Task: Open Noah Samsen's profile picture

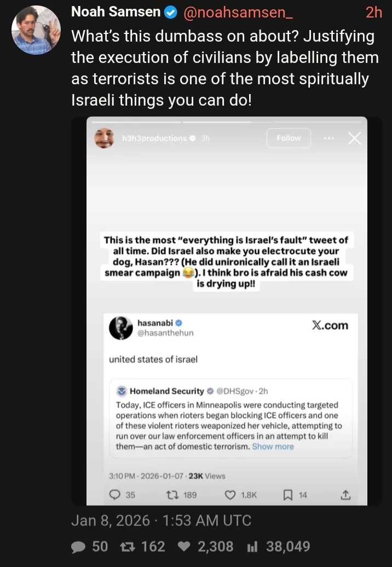Action: (36, 30)
